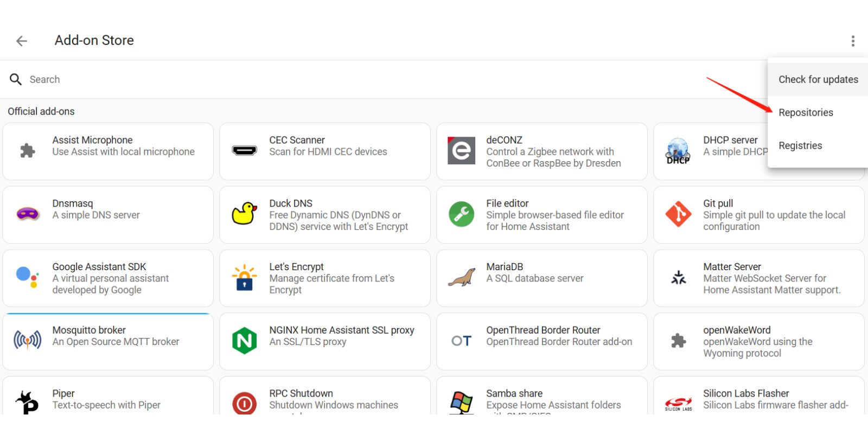This screenshot has width=868, height=434.
Task: Open the Assist Microphone add-on title
Action: pyautogui.click(x=92, y=140)
